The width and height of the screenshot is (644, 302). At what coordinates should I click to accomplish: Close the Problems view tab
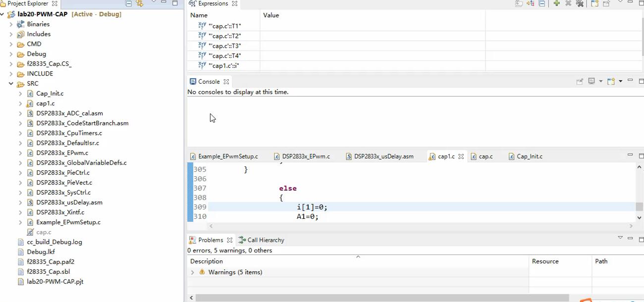(230, 240)
